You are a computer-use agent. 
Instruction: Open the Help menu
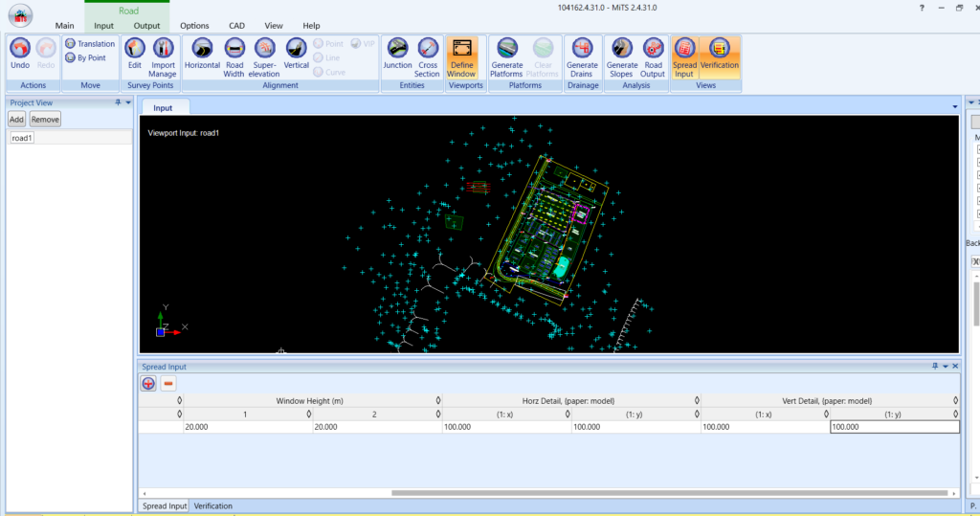pos(311,26)
